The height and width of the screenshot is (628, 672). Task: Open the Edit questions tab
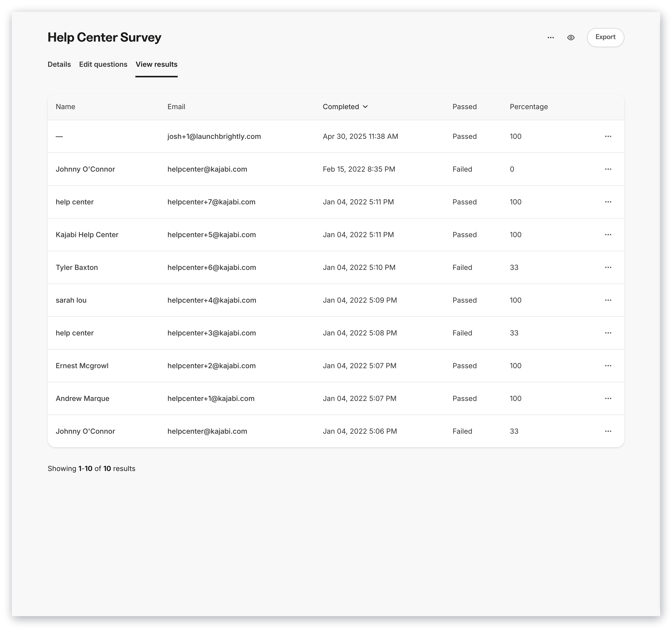(x=103, y=64)
